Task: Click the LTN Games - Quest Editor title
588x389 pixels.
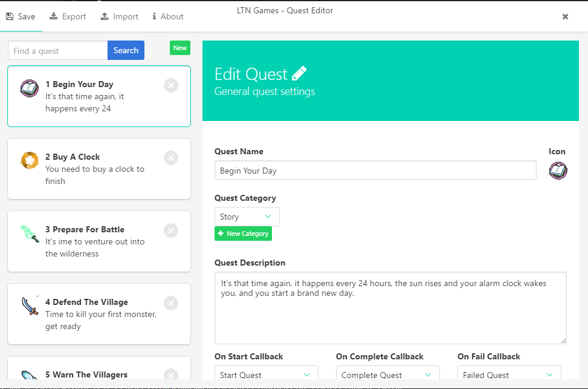Action: click(x=285, y=10)
